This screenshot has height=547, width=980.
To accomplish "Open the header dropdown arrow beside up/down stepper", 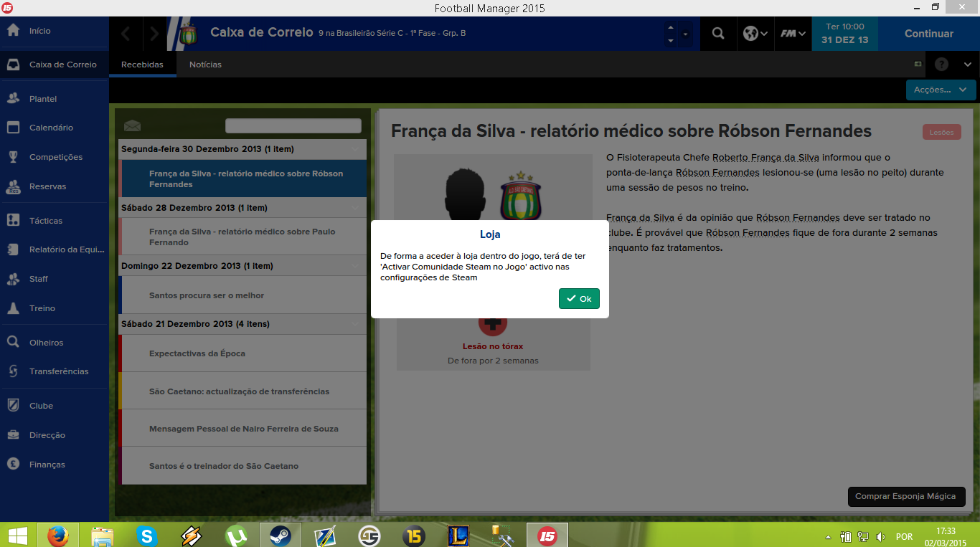I will click(686, 34).
